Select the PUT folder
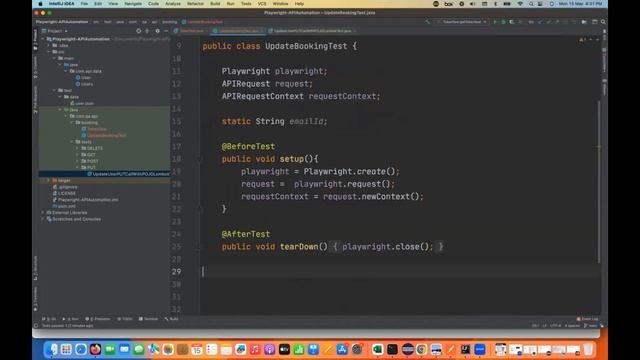 pyautogui.click(x=88, y=167)
